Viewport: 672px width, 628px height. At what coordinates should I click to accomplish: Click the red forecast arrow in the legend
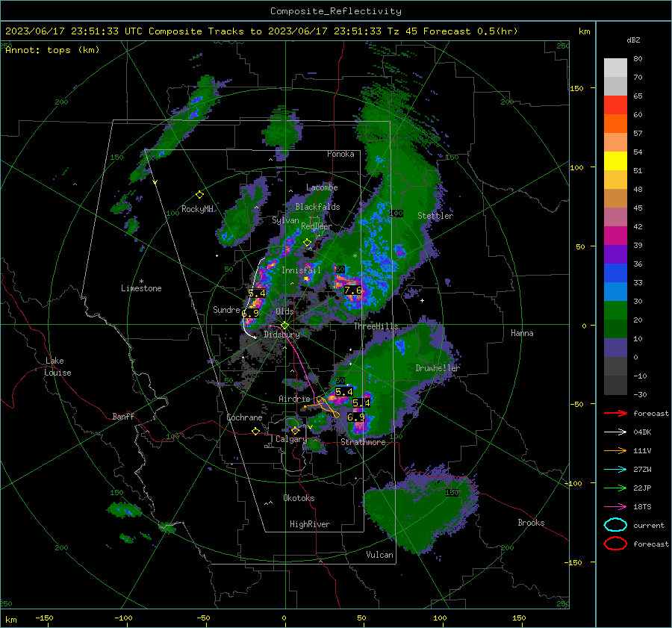click(615, 413)
